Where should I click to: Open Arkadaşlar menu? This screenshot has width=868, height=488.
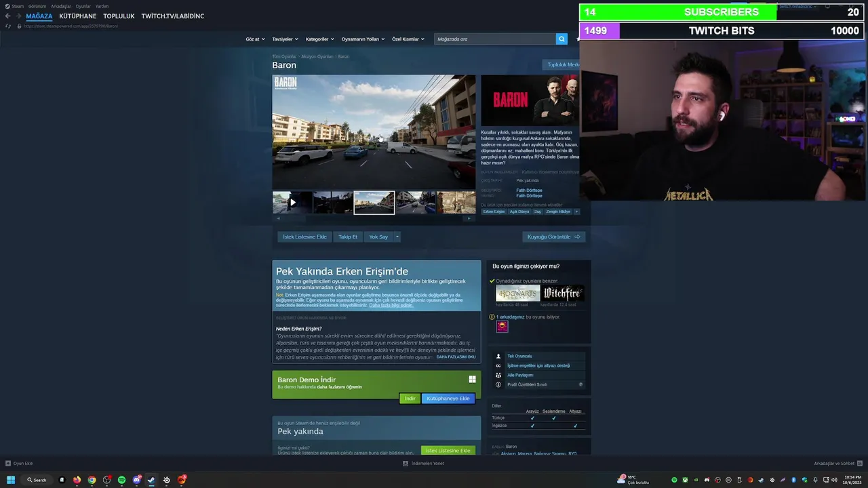tap(61, 6)
